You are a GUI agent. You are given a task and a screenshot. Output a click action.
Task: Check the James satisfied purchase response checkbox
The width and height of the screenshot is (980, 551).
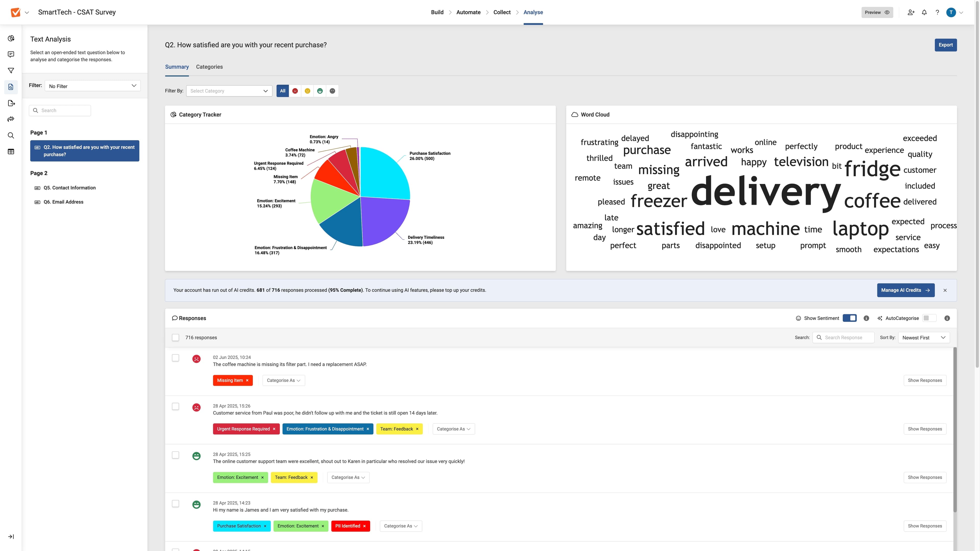tap(175, 504)
